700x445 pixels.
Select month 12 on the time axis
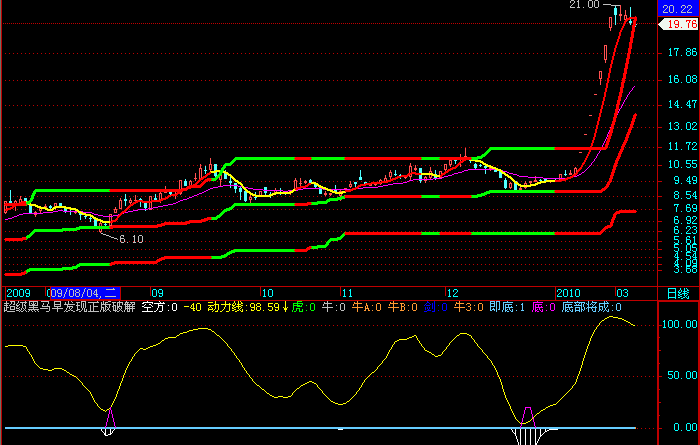453,293
